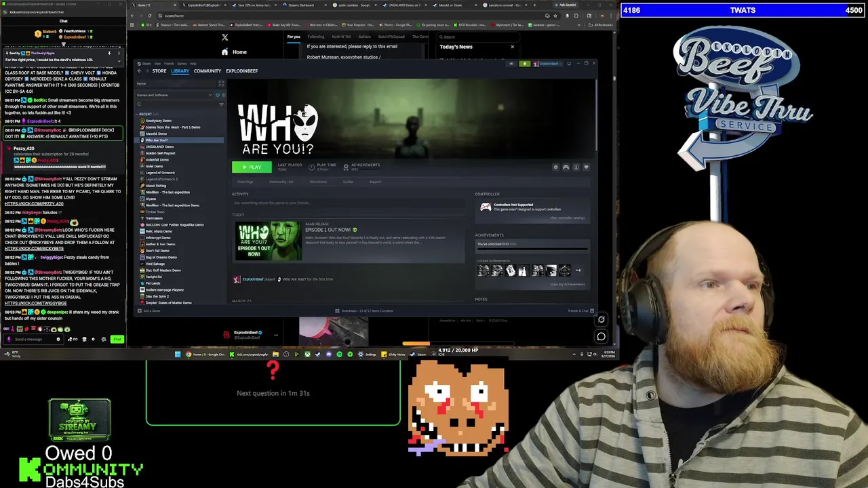Select Mesolé Demo in the library list
Screen dimensions: 868x488
157,134
